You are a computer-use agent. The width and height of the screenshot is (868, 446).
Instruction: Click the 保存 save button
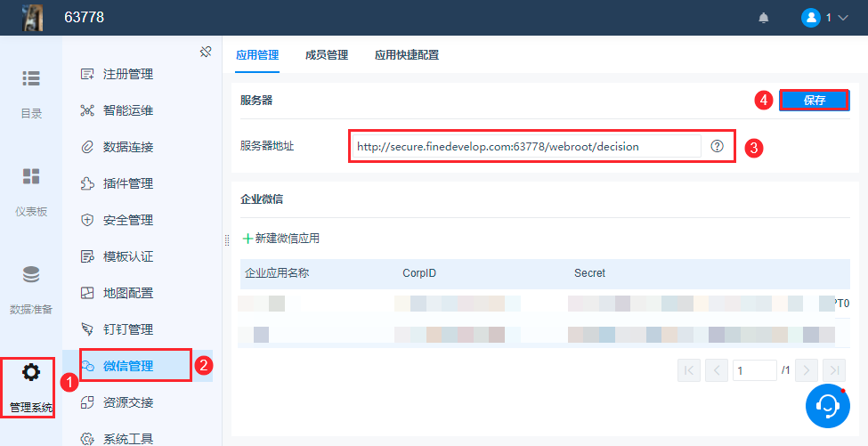pos(815,101)
